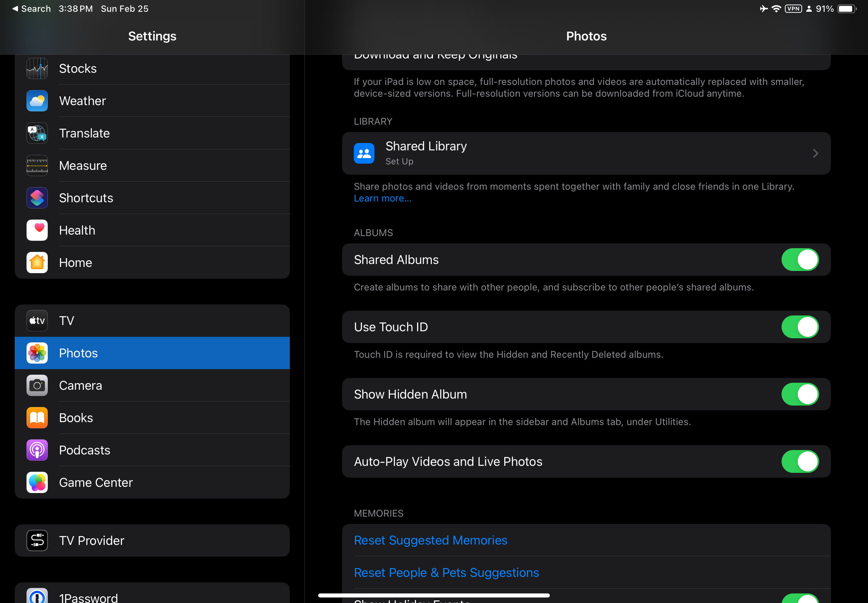The width and height of the screenshot is (868, 603).
Task: Tap Reset People & Pets Suggestions
Action: [446, 573]
